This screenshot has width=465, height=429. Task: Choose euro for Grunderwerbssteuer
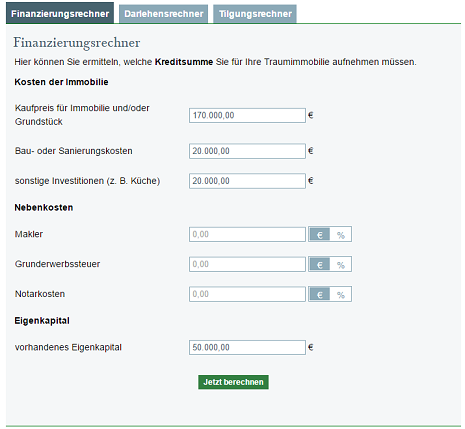point(320,264)
